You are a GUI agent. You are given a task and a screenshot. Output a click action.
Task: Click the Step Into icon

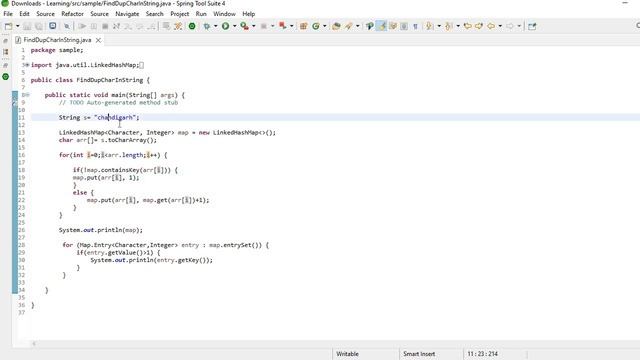pyautogui.click(x=128, y=26)
